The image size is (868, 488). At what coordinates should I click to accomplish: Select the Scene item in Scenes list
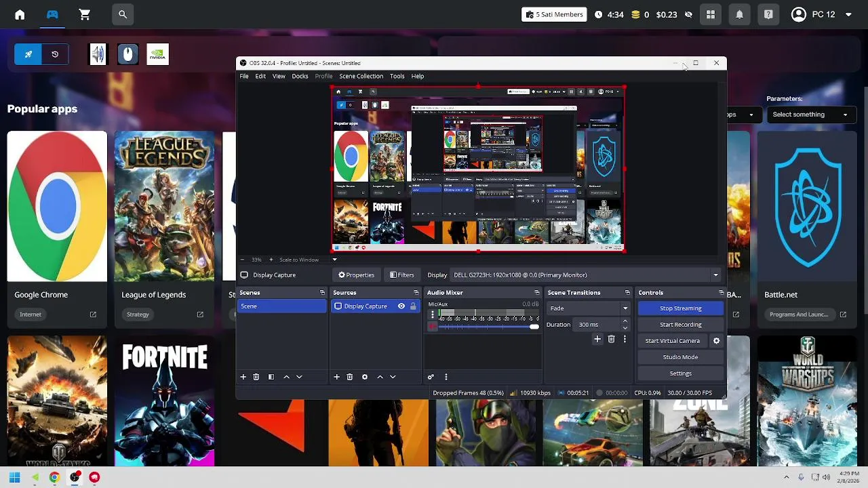pos(281,306)
